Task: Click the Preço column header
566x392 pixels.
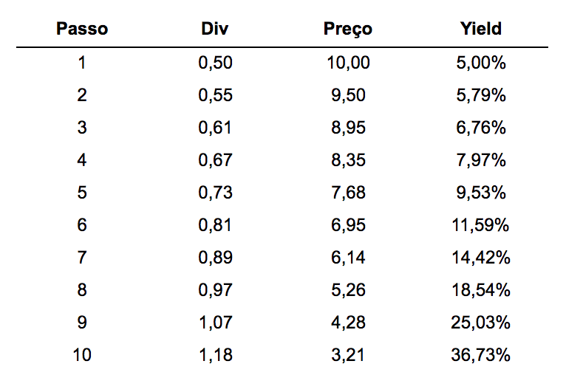Action: 347,30
